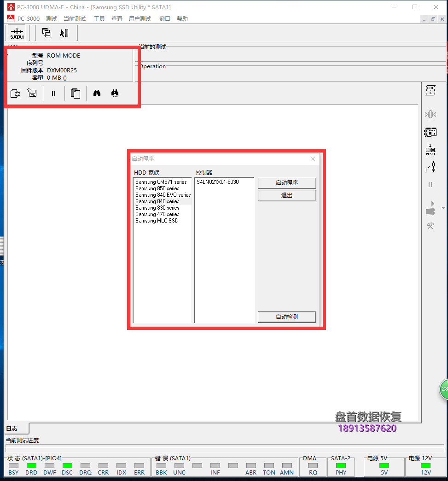This screenshot has width=448, height=481.
Task: Open the 测试 menu
Action: coord(52,19)
